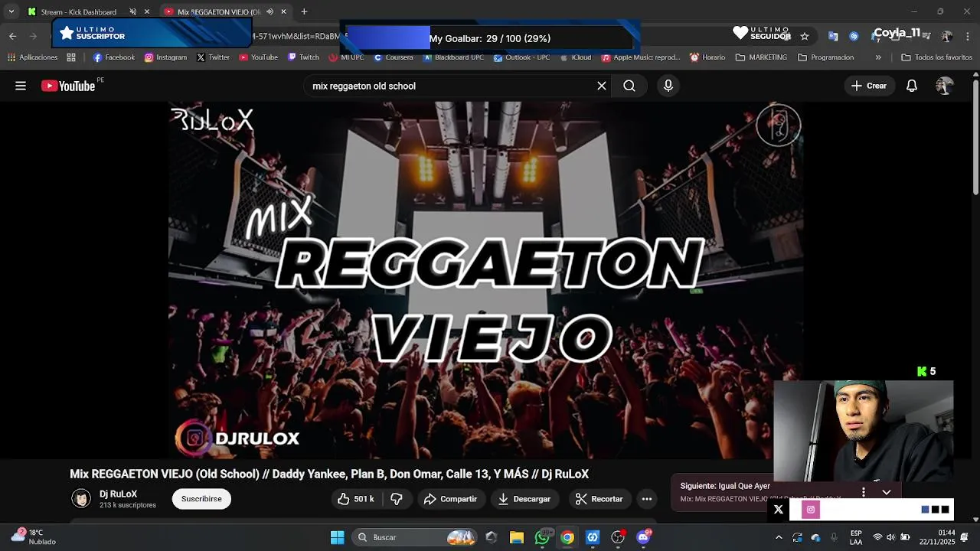Open File Explorer from the taskbar

coord(517,537)
